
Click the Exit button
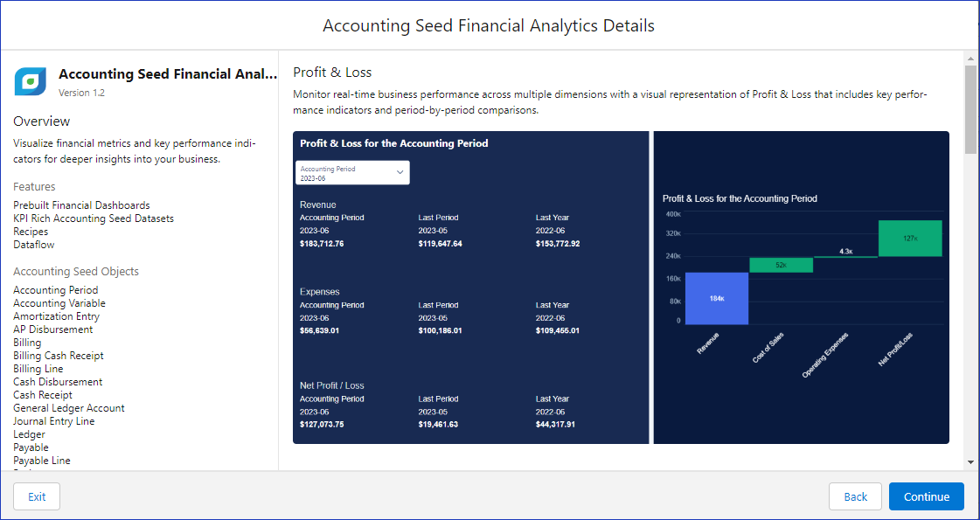click(x=37, y=496)
